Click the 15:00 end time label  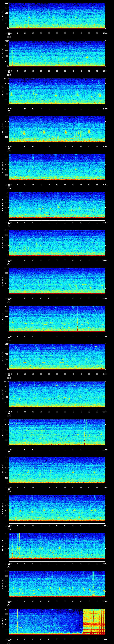tap(105, 33)
